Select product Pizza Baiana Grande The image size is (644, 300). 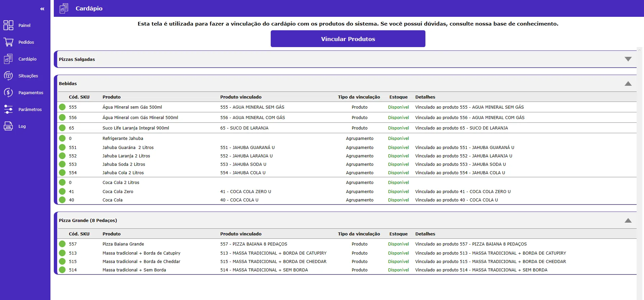[123, 244]
